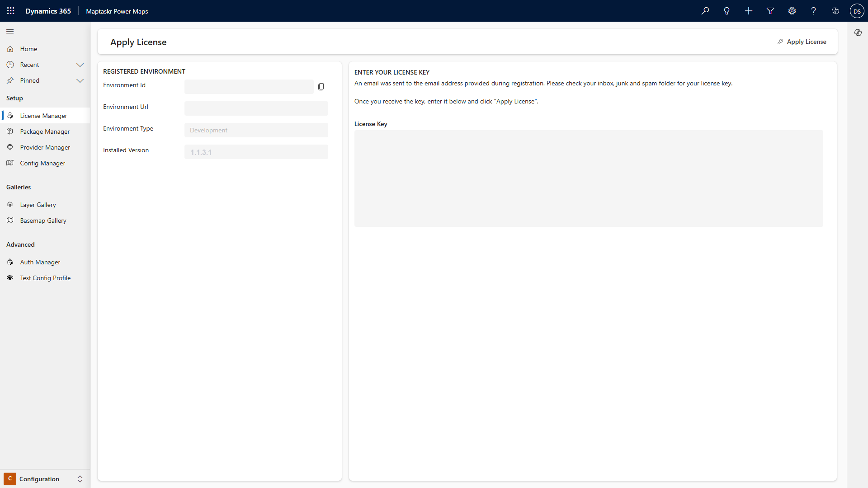Open Copilot pane from the right side rail
The image size is (868, 488).
click(858, 33)
